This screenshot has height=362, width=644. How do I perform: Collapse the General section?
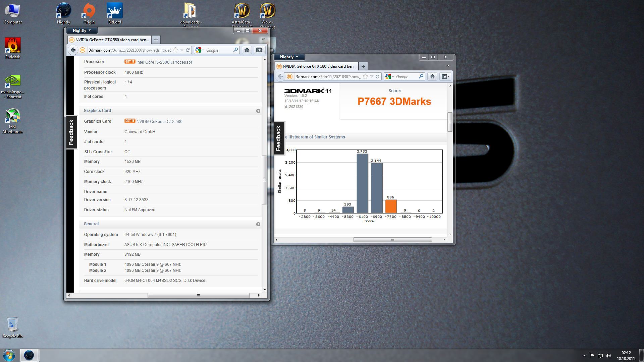[x=258, y=224]
